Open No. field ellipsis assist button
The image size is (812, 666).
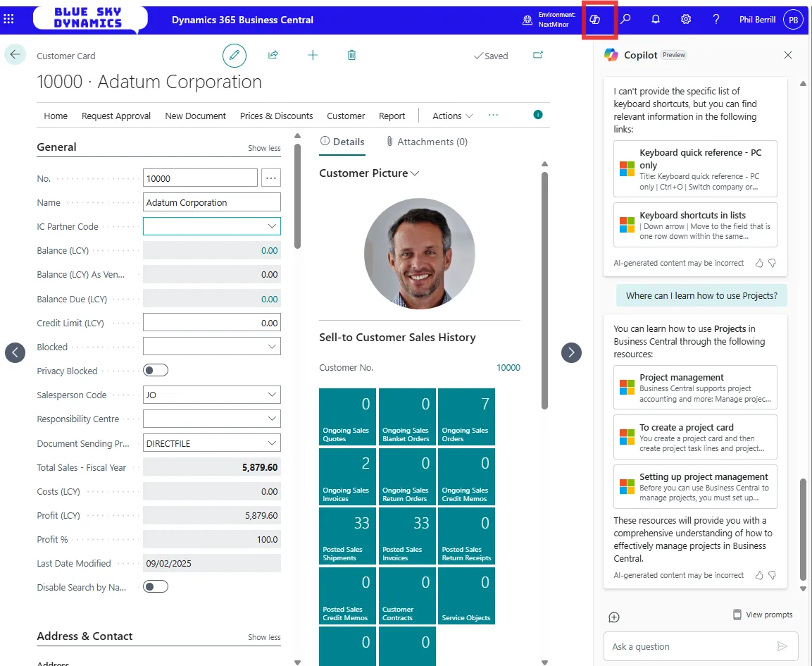271,178
